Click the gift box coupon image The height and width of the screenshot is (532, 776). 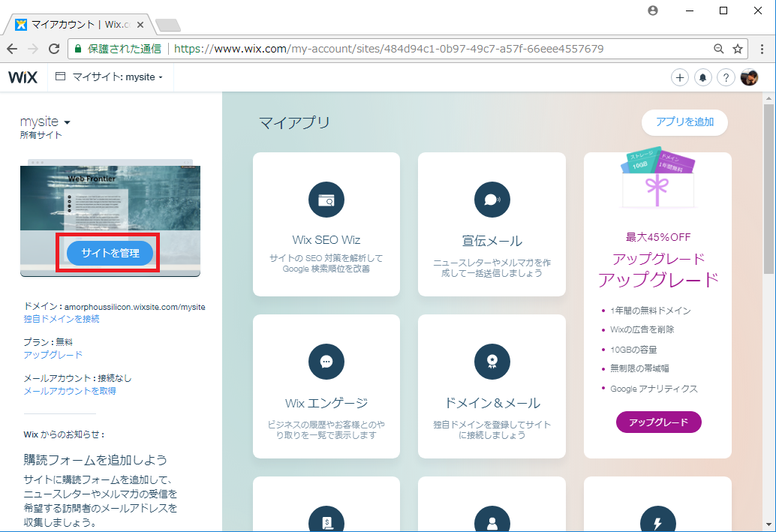pyautogui.click(x=657, y=179)
